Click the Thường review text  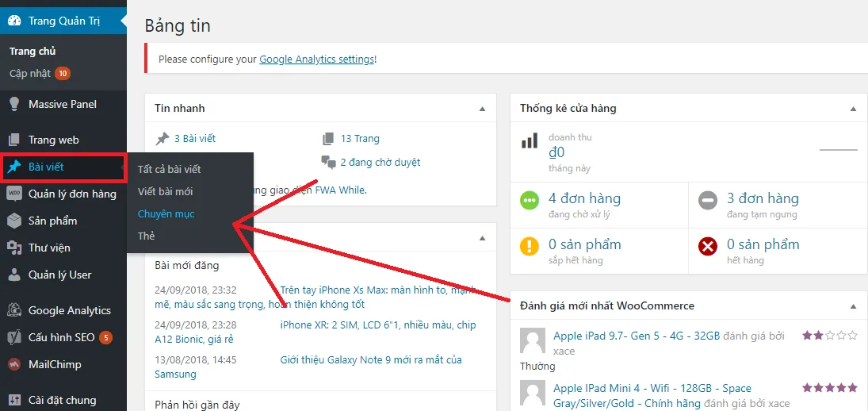[537, 366]
